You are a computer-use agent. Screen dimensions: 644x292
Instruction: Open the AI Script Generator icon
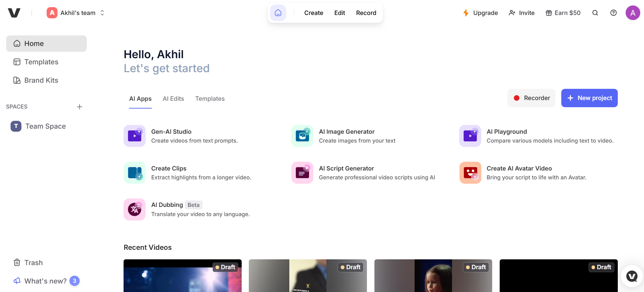click(x=302, y=173)
